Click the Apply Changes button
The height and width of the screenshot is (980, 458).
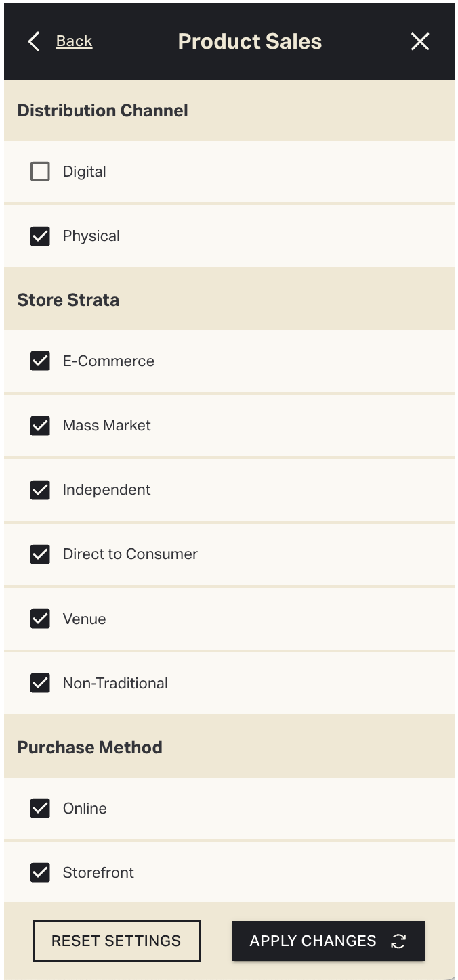328,941
